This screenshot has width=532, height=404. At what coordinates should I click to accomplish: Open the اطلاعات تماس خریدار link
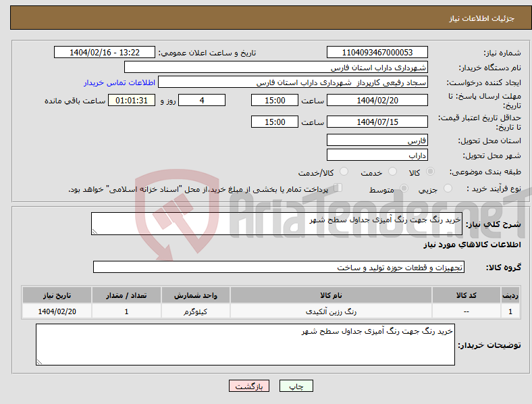tap(119, 82)
